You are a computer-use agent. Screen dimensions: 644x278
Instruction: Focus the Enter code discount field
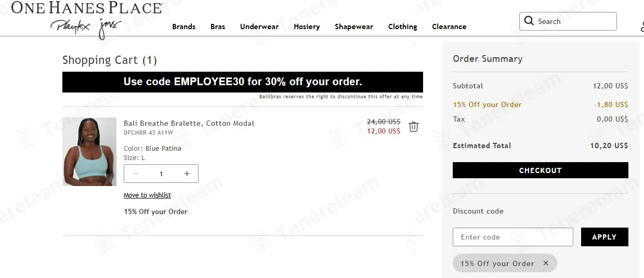click(x=513, y=237)
